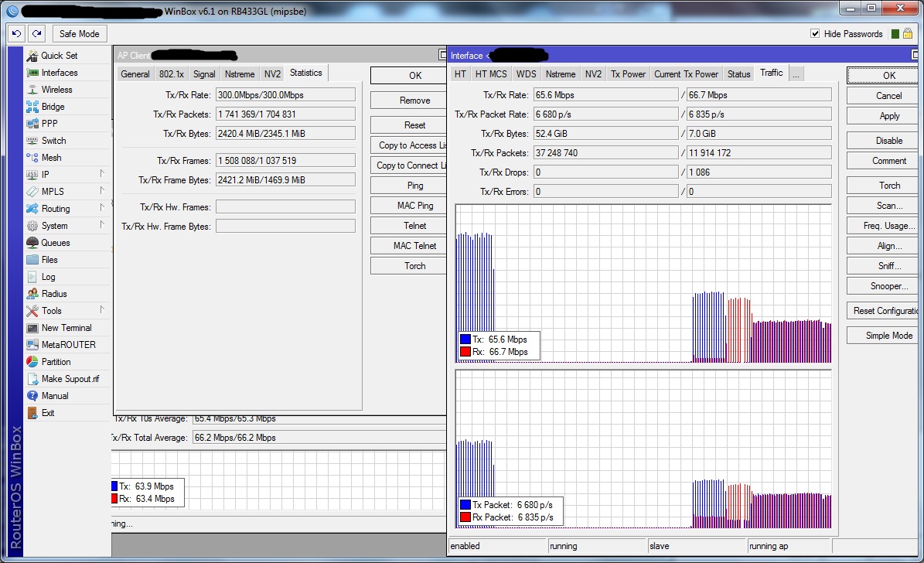The height and width of the screenshot is (563, 924).
Task: Open the Quick Set menu icon
Action: point(32,56)
